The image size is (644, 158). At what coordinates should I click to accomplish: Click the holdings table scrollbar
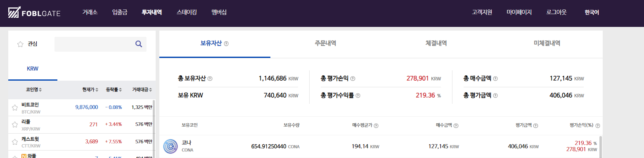click(601, 147)
